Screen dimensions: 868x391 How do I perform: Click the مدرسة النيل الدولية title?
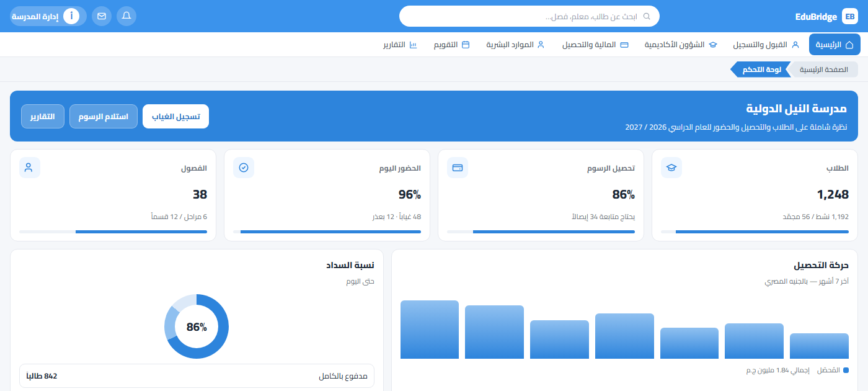click(x=796, y=109)
